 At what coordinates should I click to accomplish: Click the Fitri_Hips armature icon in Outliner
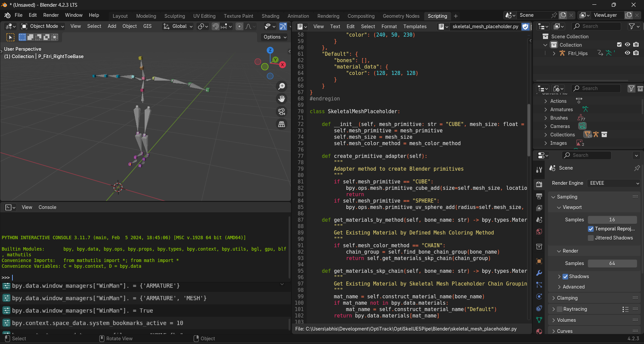(x=562, y=53)
